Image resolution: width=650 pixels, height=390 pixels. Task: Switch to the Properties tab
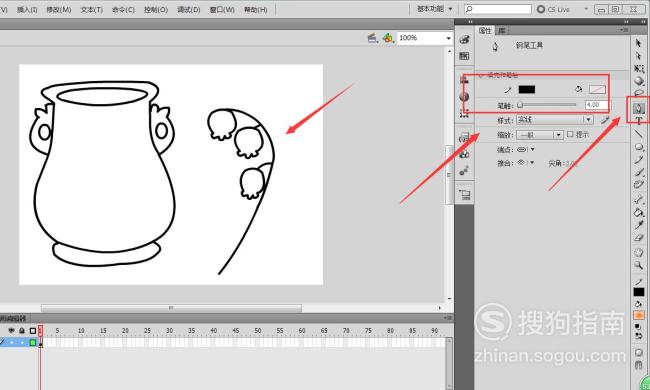click(485, 30)
